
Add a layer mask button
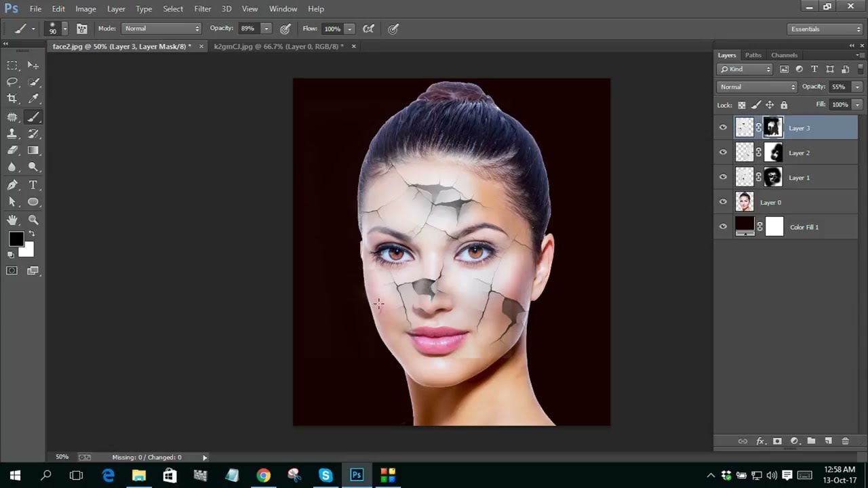pyautogui.click(x=777, y=441)
